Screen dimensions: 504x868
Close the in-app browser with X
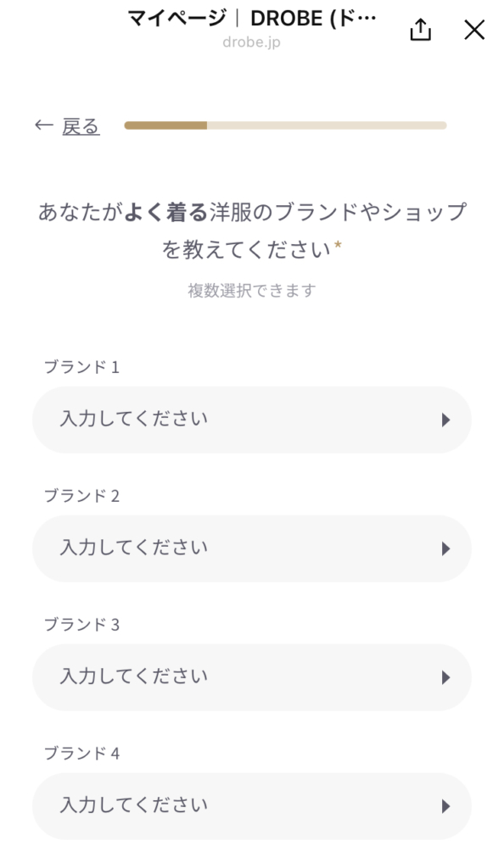tap(474, 30)
